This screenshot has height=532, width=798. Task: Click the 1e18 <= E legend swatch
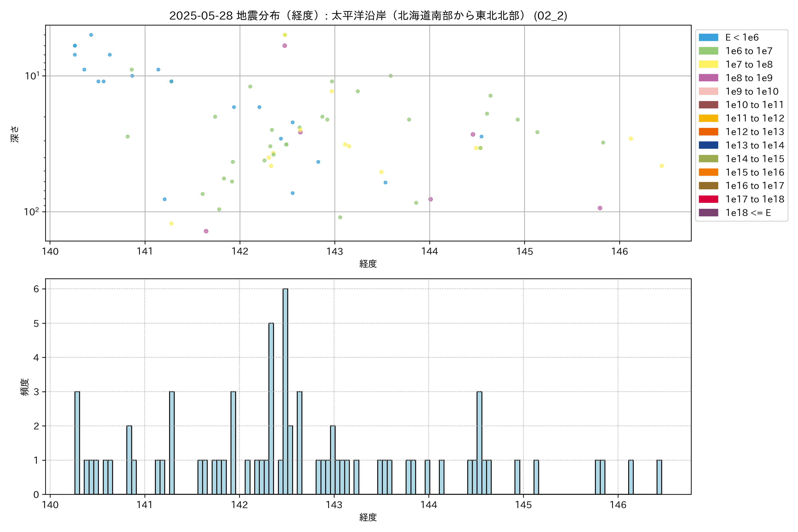708,213
